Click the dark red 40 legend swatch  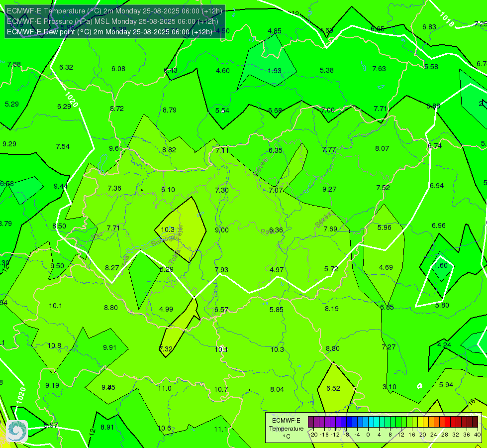(475, 422)
